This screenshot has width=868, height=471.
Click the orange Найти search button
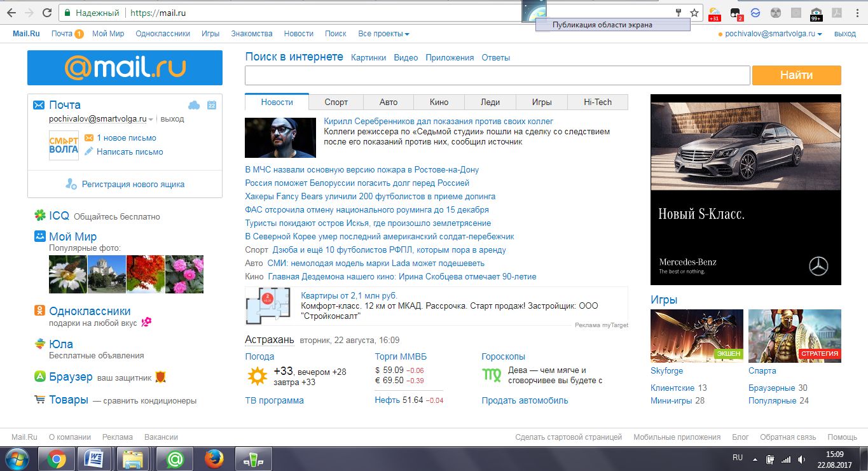(x=797, y=75)
